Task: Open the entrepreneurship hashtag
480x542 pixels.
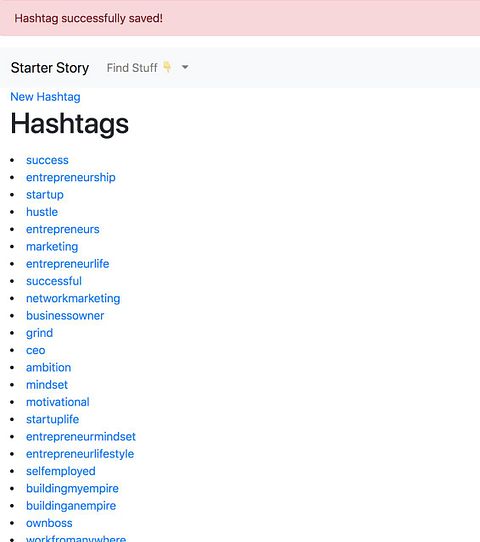Action: coord(71,177)
